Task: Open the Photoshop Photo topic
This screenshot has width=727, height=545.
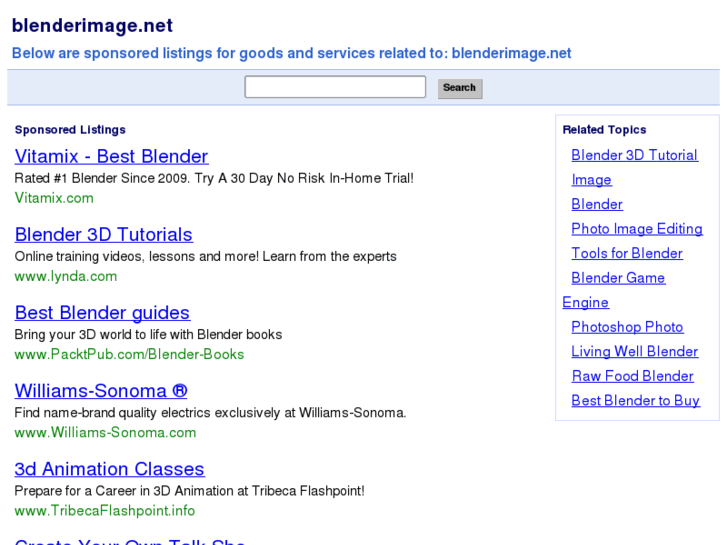Action: [x=627, y=327]
